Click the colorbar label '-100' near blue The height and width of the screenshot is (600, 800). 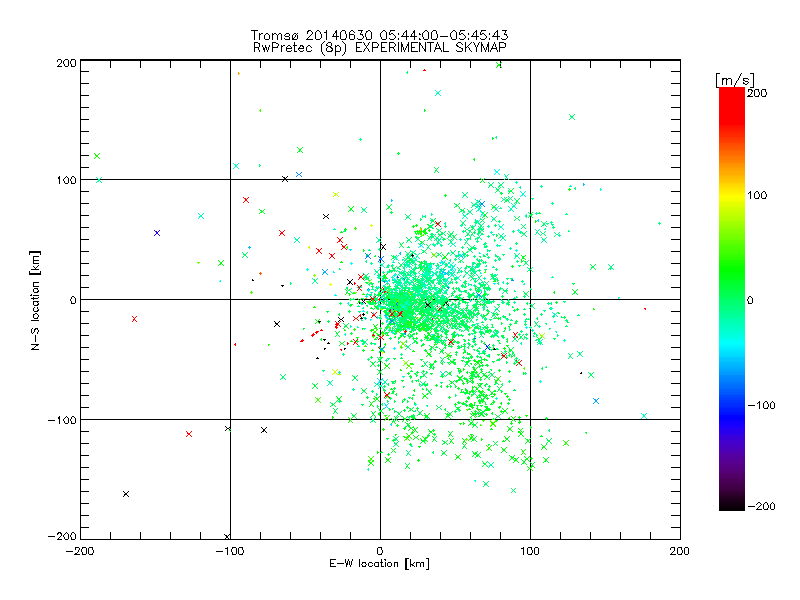pos(761,405)
